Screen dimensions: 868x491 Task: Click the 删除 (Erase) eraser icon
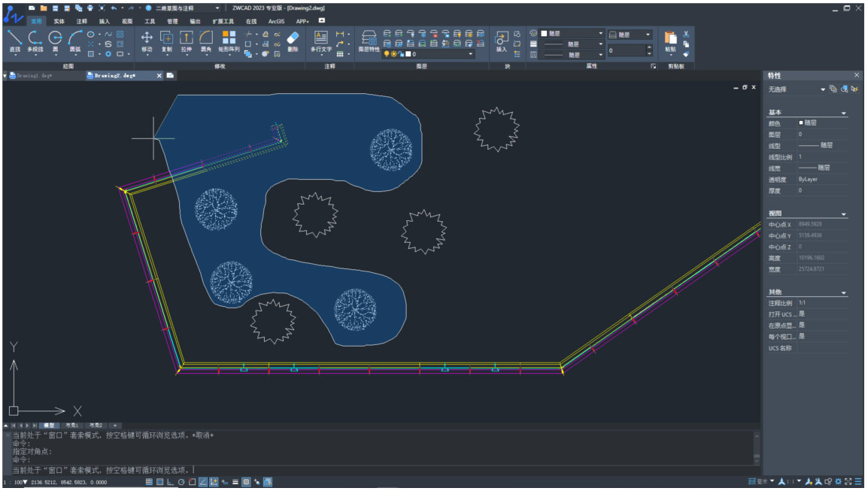293,39
